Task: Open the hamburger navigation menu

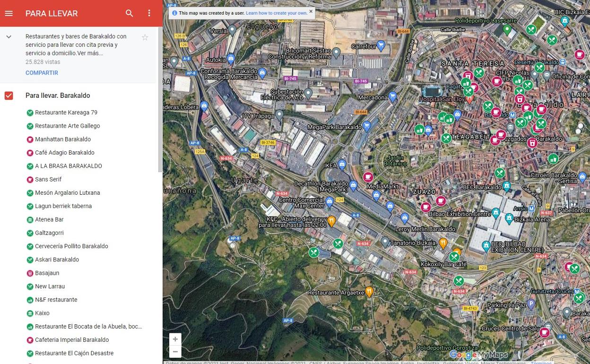Action: coord(9,13)
